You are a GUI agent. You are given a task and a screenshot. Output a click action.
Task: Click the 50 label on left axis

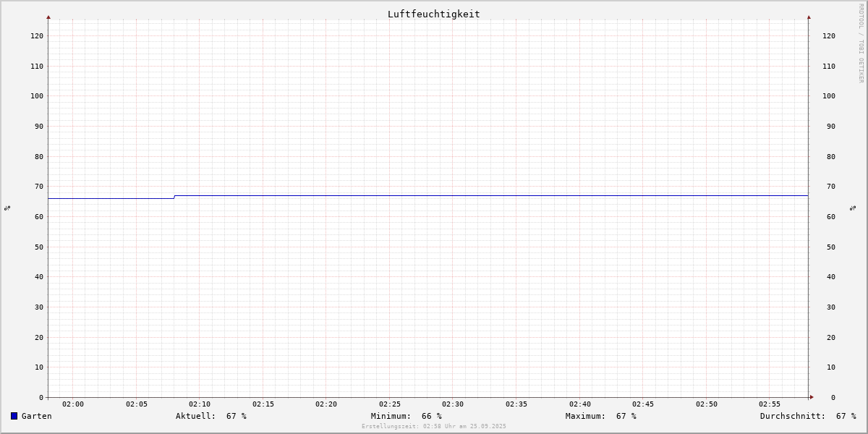coord(39,247)
